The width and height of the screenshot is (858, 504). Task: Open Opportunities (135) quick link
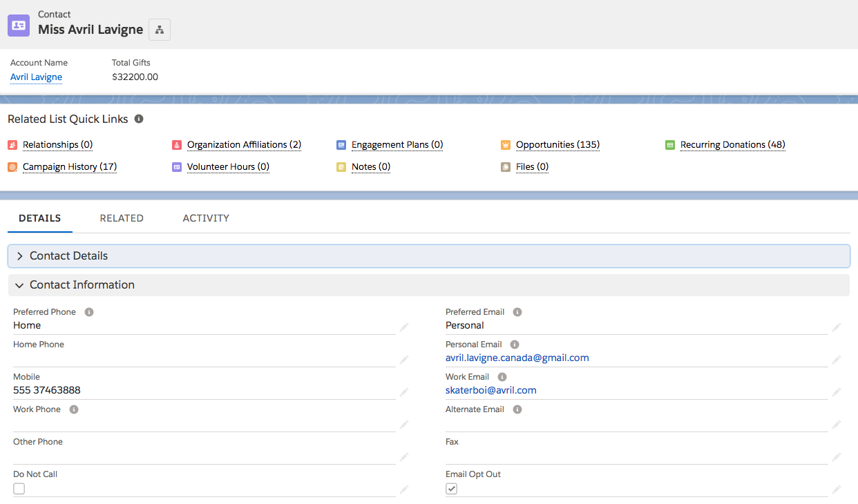(557, 145)
